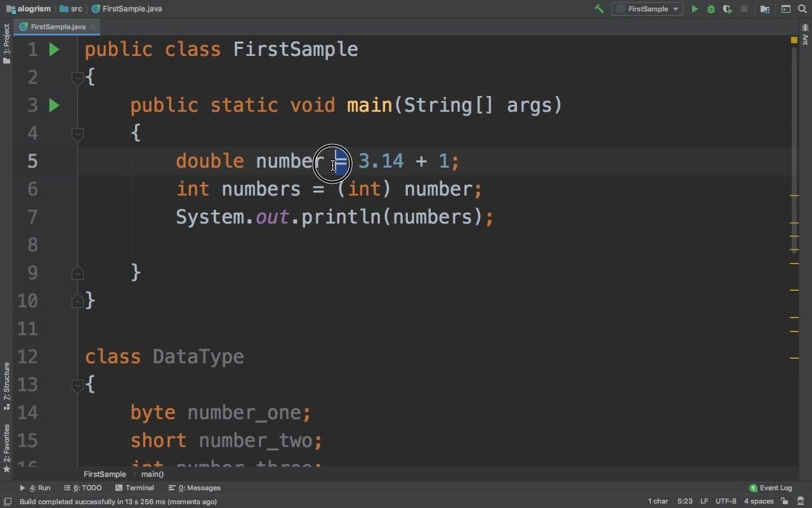Click the Stop square button in toolbar

pyautogui.click(x=744, y=9)
